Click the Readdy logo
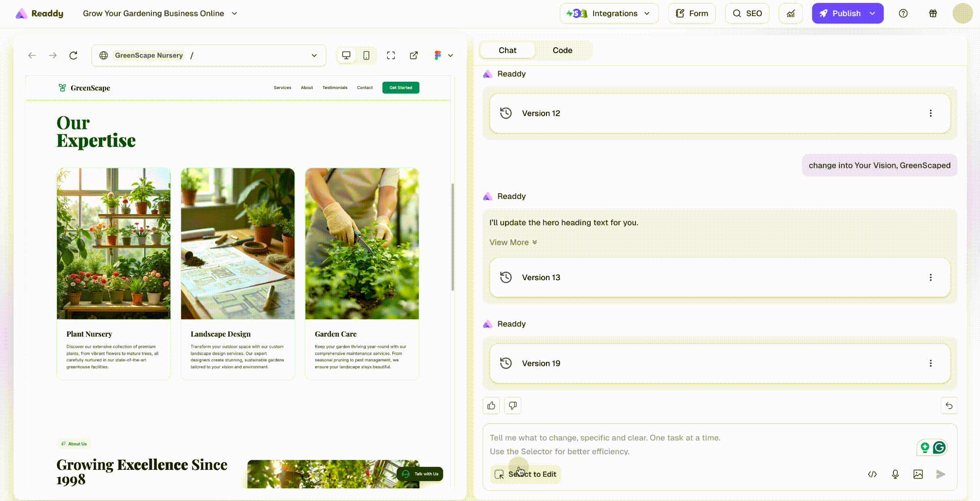 39,14
